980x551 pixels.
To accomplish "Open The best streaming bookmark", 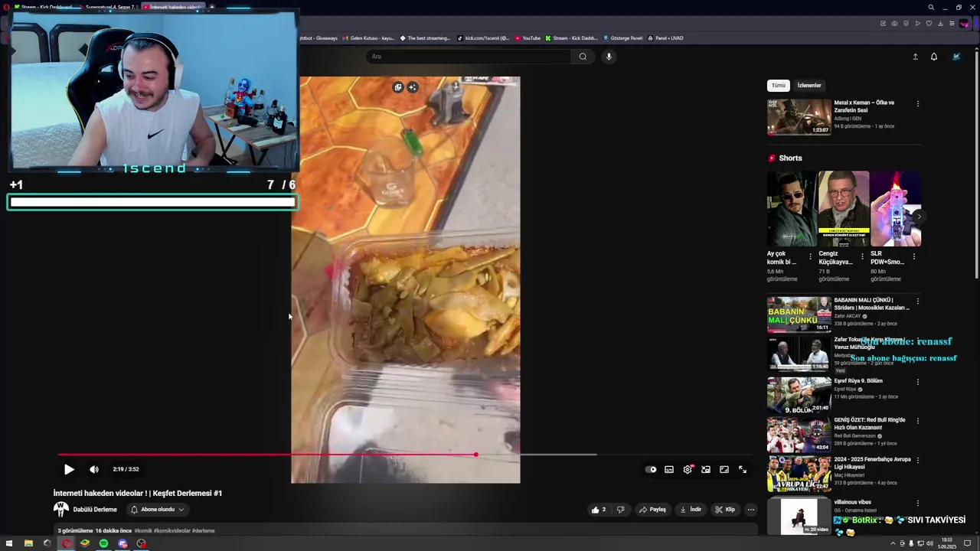I will tap(426, 38).
